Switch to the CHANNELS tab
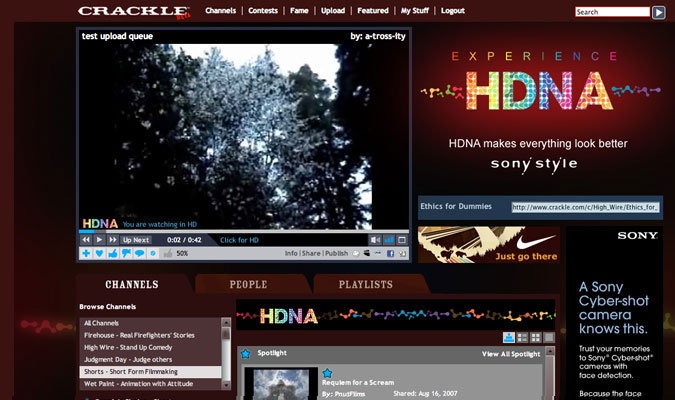675x400 pixels. pos(132,284)
